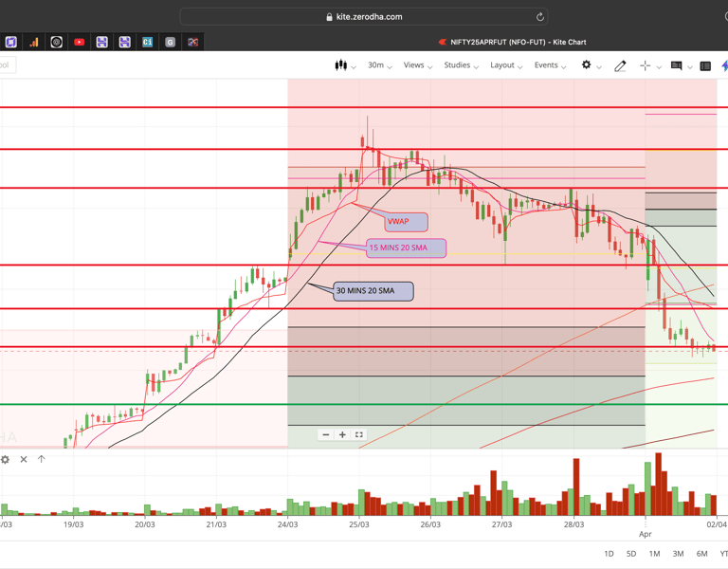
Task: Zoom out with the minus button
Action: tap(326, 434)
